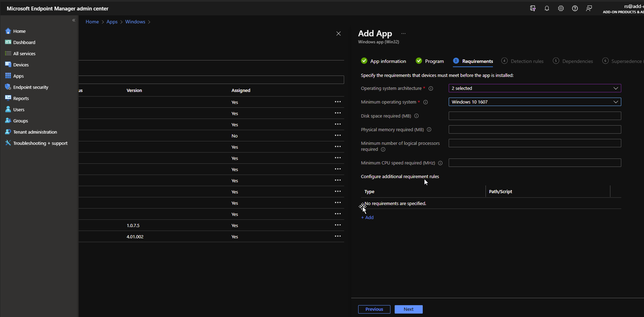This screenshot has width=644, height=317.
Task: Click the logical processors required field
Action: [x=535, y=143]
